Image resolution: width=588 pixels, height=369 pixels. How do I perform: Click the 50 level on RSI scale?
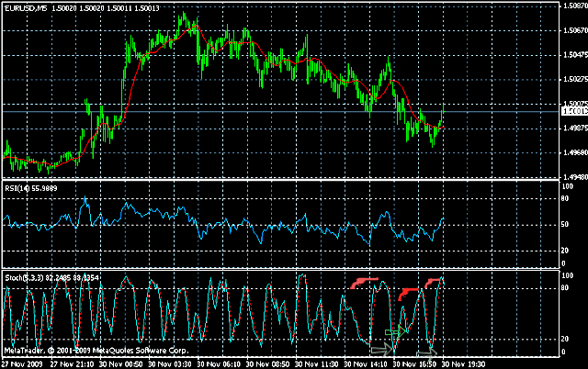[567, 224]
